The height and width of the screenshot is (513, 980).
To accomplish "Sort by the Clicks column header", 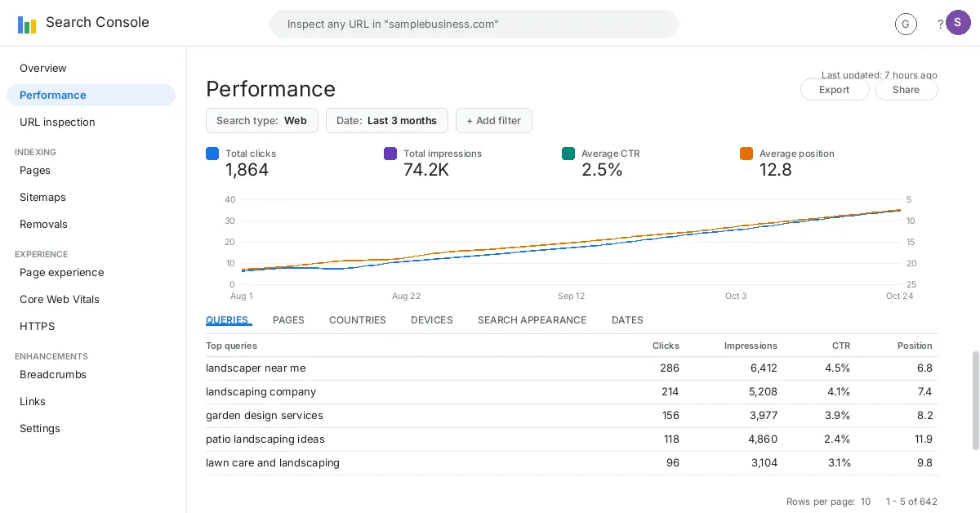I will (x=666, y=346).
